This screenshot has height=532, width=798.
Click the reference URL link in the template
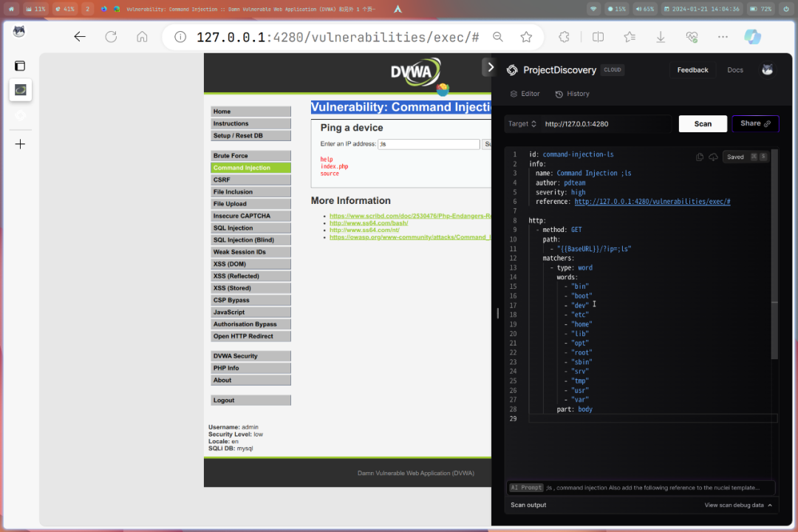pos(652,202)
